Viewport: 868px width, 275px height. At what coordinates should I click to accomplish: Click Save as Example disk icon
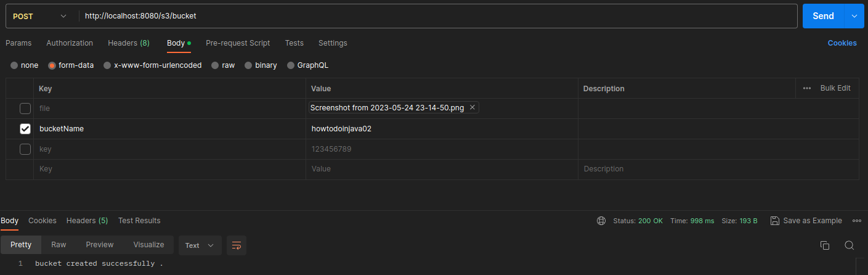click(775, 221)
